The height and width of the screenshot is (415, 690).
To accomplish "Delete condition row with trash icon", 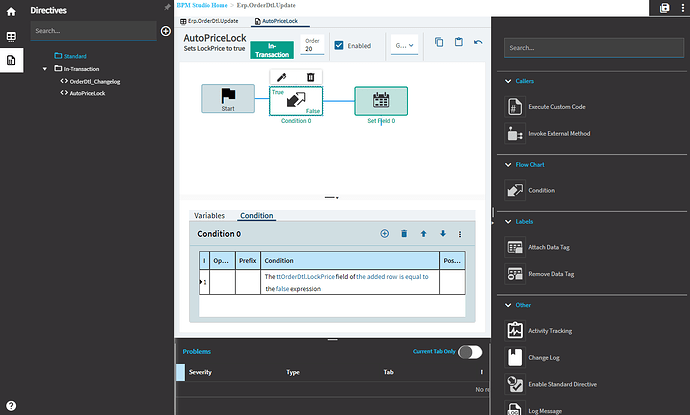I will (404, 234).
